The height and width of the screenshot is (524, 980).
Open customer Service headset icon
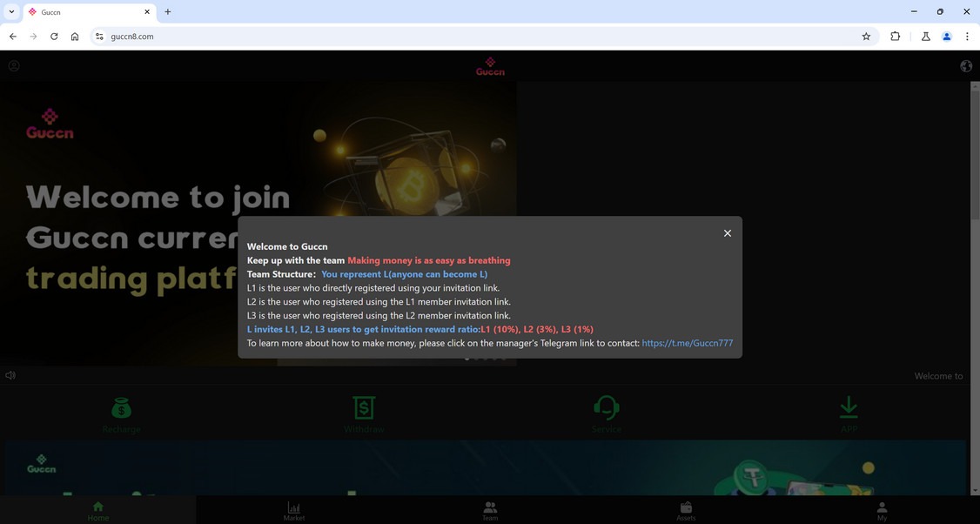click(606, 409)
